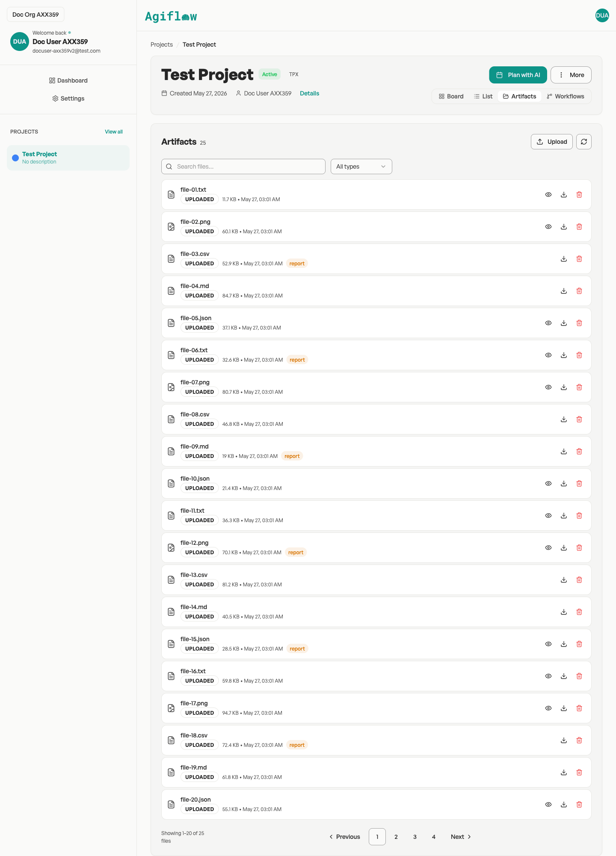Open project Details link
Image resolution: width=616 pixels, height=856 pixels.
click(309, 93)
